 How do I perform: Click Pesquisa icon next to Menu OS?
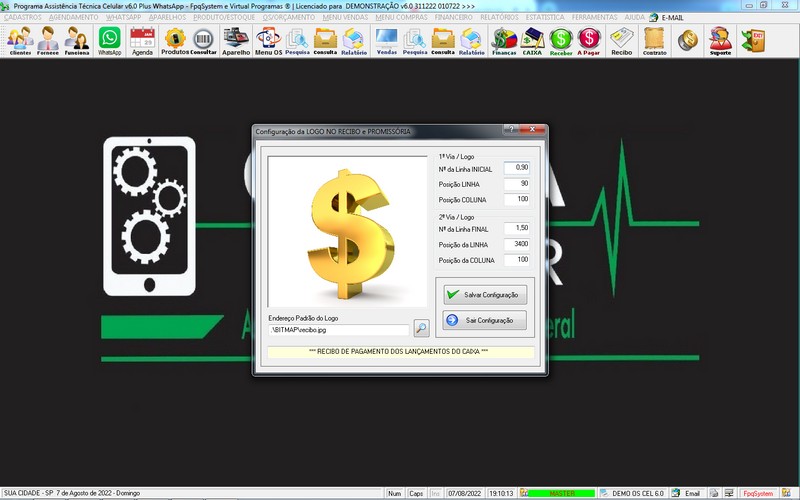click(x=297, y=41)
